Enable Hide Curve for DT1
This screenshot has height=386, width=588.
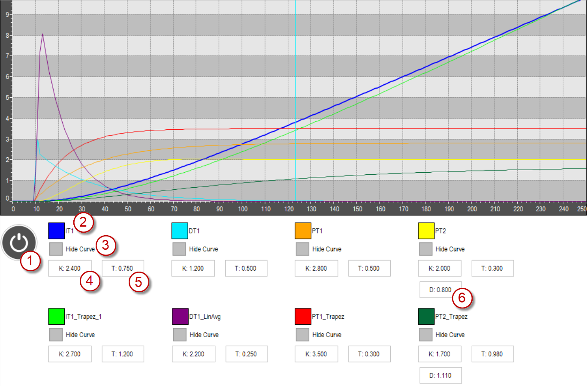click(x=179, y=249)
